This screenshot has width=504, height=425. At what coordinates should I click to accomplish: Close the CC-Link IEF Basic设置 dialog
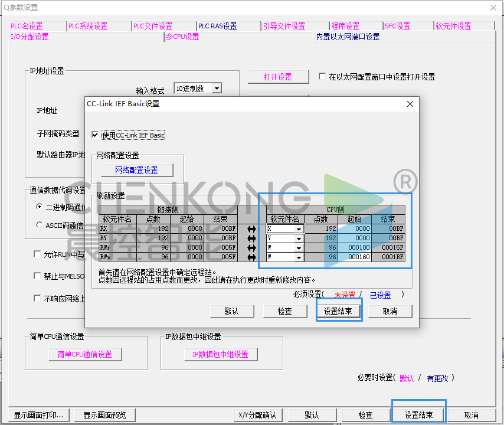pyautogui.click(x=410, y=104)
